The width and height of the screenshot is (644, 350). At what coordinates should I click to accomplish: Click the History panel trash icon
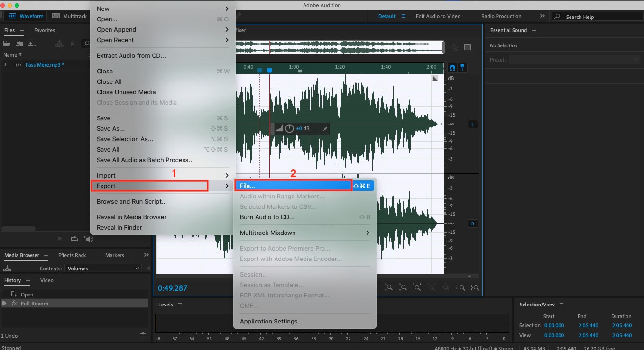pyautogui.click(x=143, y=336)
